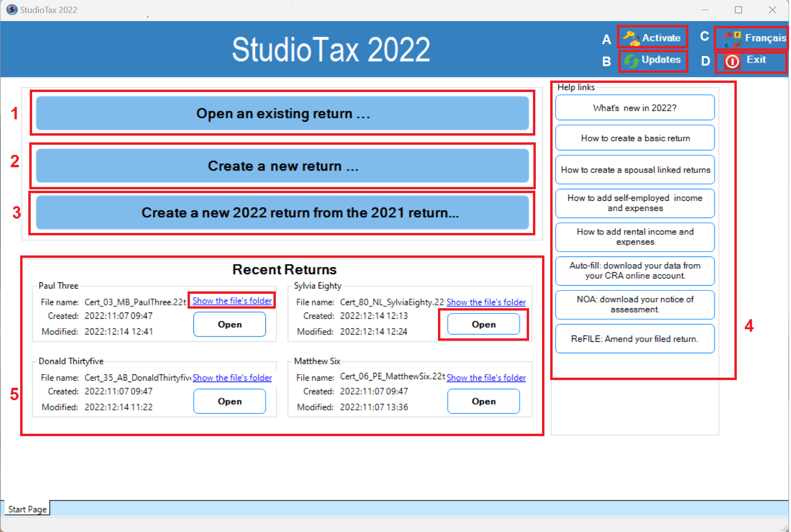Switch language with the Français icon

click(732, 39)
